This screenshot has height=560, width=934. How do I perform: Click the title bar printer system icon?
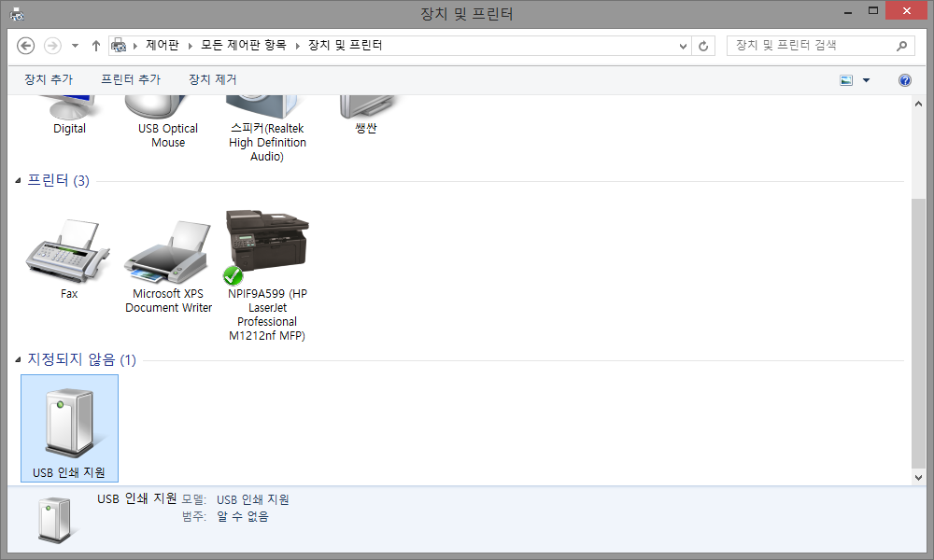[x=17, y=13]
